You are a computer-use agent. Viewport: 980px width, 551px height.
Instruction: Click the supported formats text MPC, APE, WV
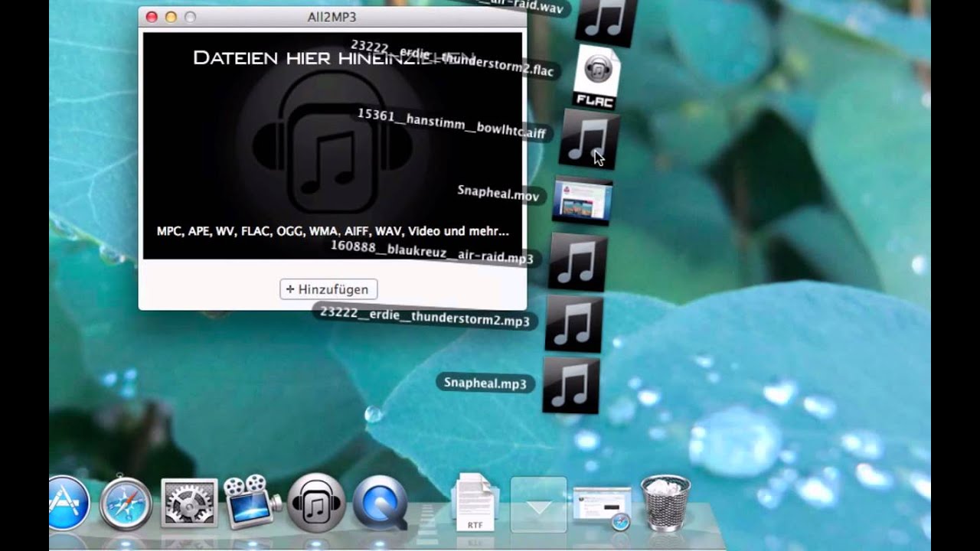[x=332, y=231]
